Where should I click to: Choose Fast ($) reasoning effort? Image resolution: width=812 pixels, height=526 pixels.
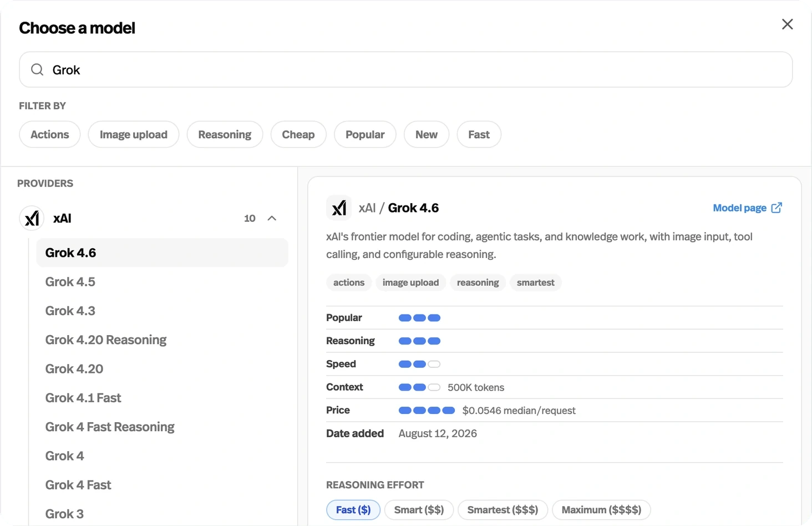coord(353,510)
